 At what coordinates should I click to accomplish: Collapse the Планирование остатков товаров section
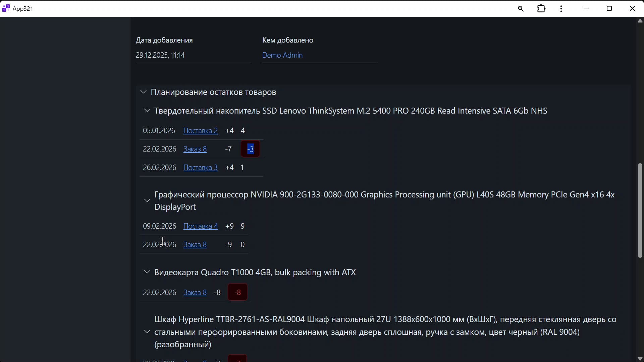(x=144, y=92)
